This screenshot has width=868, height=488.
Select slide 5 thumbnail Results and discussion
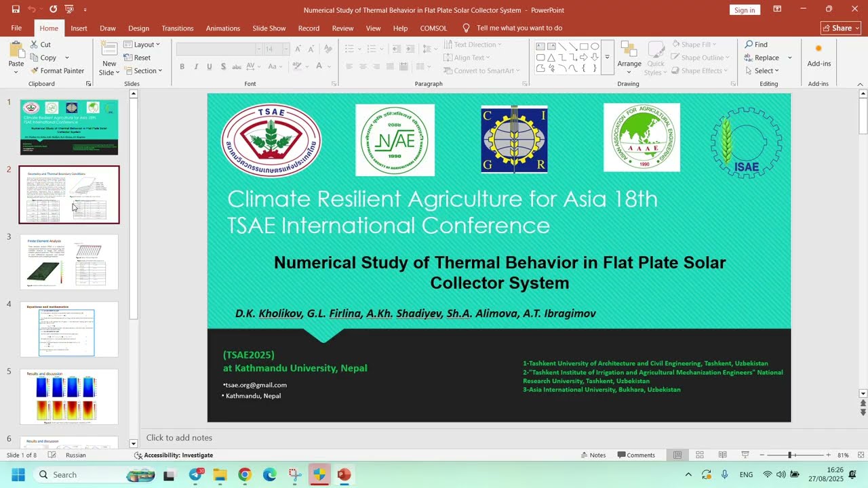(x=69, y=396)
